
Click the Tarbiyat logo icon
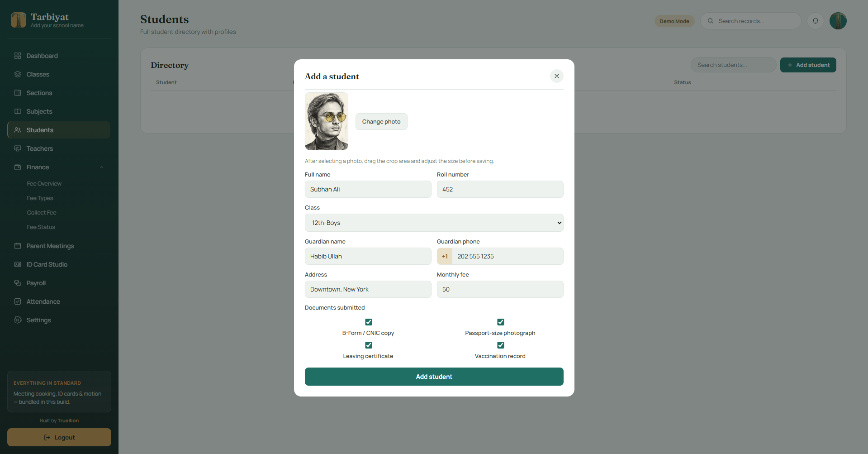(19, 20)
